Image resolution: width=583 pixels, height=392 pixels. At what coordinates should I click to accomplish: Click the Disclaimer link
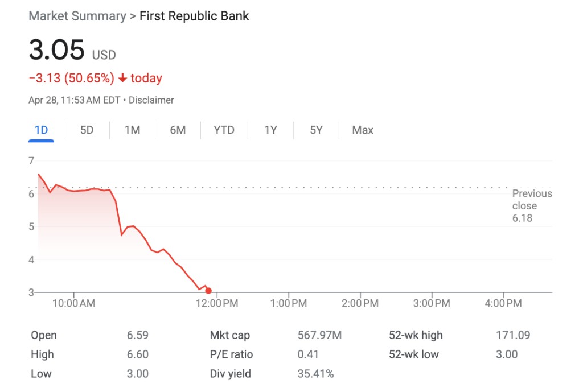(151, 100)
